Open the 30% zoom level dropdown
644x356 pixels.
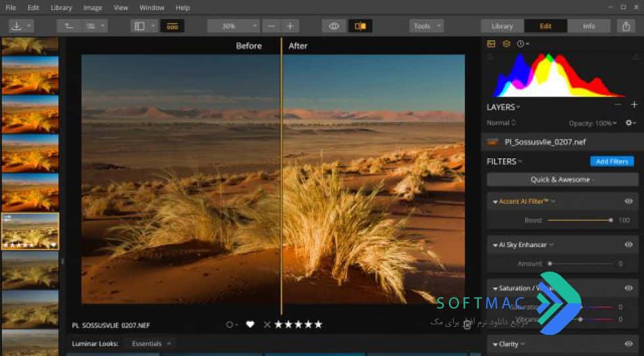pyautogui.click(x=233, y=26)
